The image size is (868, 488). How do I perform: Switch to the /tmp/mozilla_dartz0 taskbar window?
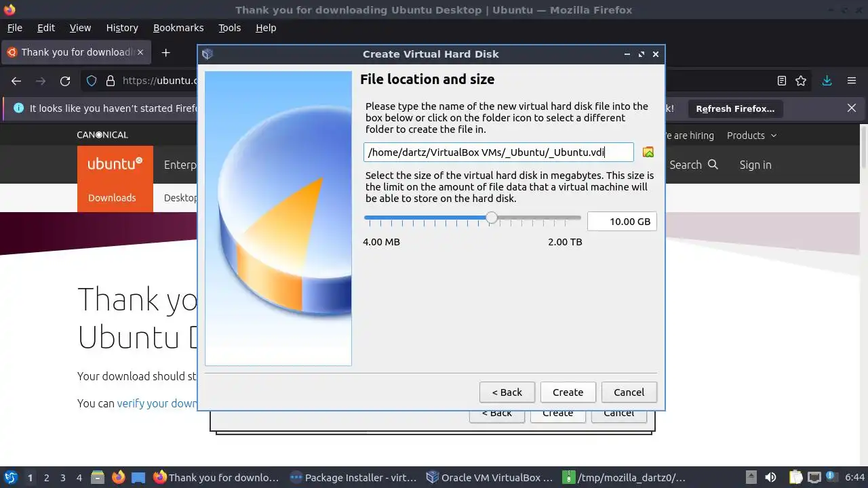[x=624, y=477]
